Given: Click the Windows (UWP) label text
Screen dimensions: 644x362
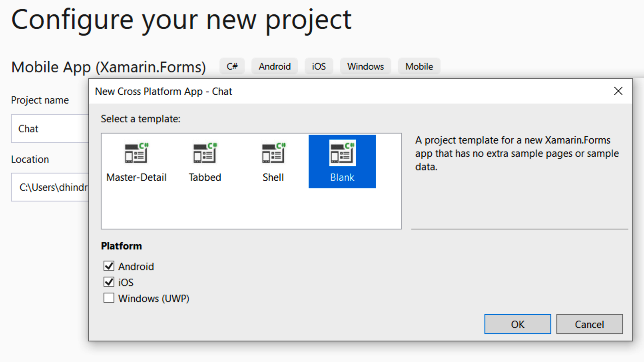Looking at the screenshot, I should coord(154,298).
